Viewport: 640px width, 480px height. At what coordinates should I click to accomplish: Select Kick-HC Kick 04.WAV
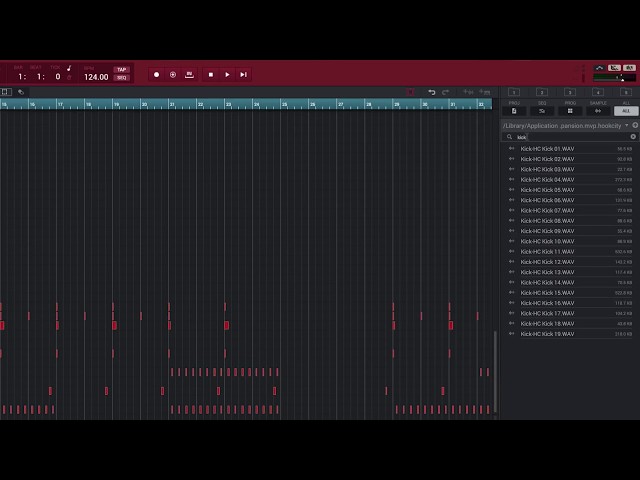pyautogui.click(x=570, y=180)
